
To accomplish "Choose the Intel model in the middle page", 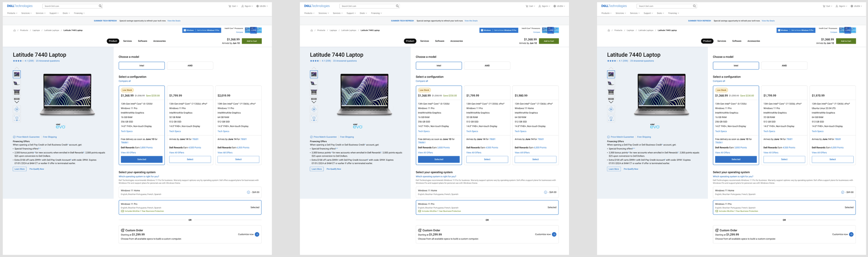I will pos(439,65).
